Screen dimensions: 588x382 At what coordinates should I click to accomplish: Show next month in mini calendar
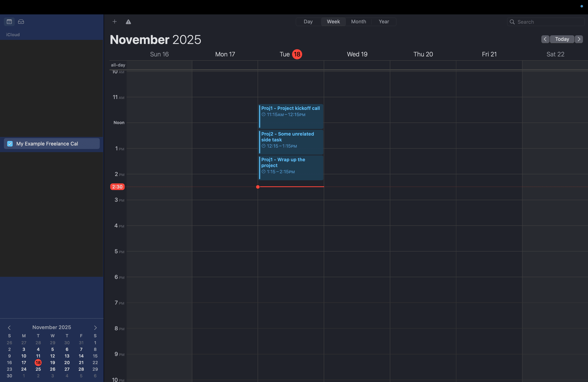coord(95,327)
